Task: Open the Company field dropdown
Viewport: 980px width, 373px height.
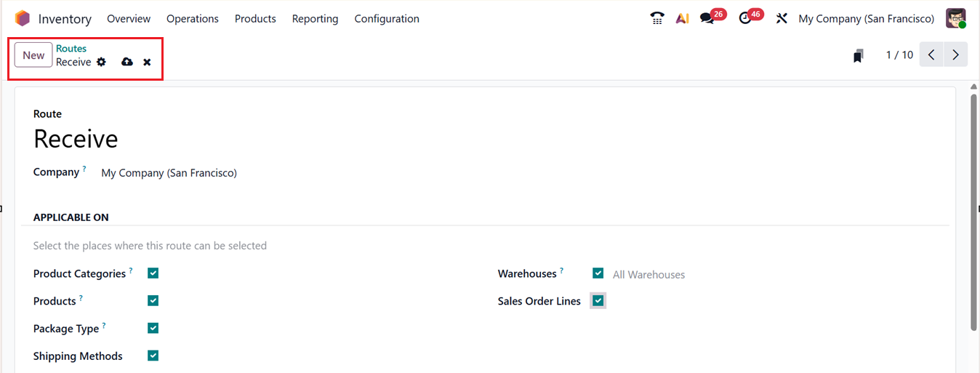Action: [169, 173]
